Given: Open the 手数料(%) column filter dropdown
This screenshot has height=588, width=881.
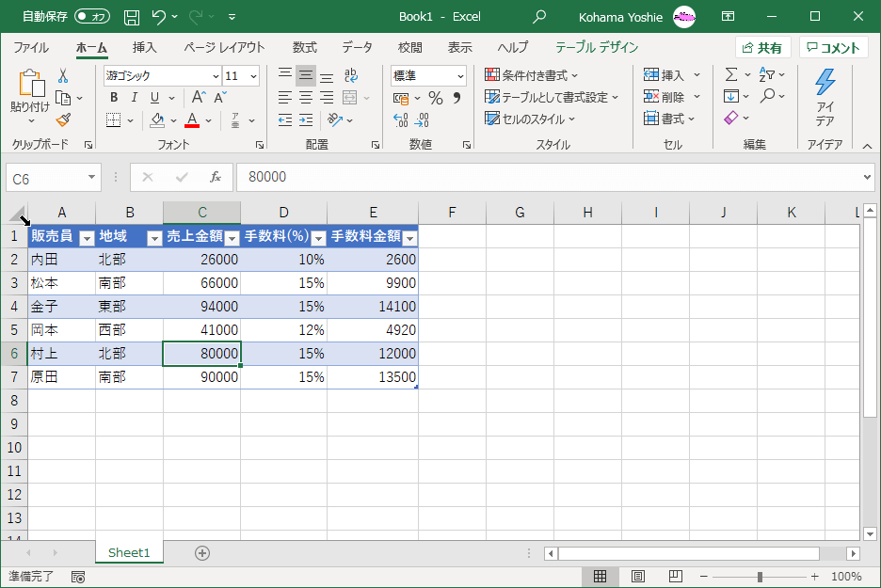Looking at the screenshot, I should [x=318, y=239].
